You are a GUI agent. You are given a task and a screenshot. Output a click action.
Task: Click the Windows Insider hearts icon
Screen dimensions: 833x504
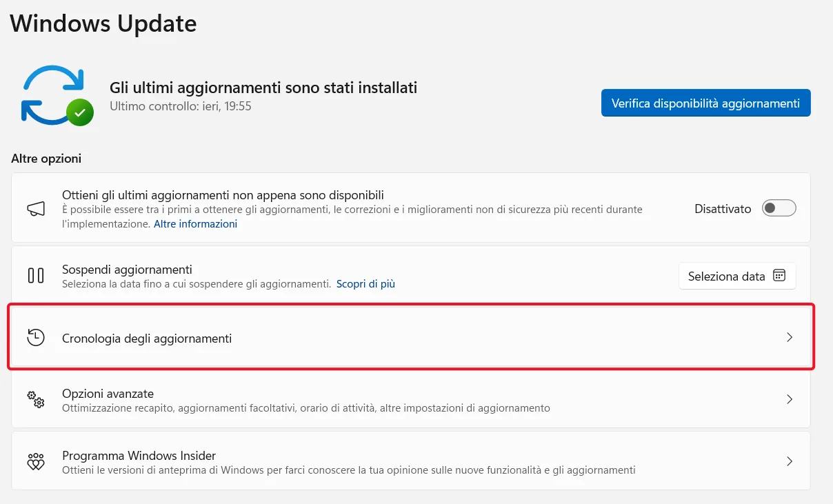tap(36, 461)
